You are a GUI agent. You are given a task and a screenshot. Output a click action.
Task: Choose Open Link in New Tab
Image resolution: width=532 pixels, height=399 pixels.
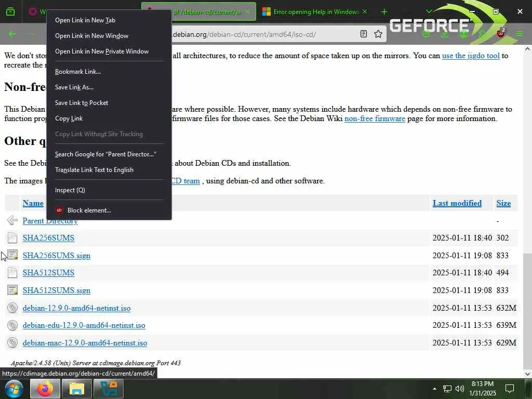[109, 20]
